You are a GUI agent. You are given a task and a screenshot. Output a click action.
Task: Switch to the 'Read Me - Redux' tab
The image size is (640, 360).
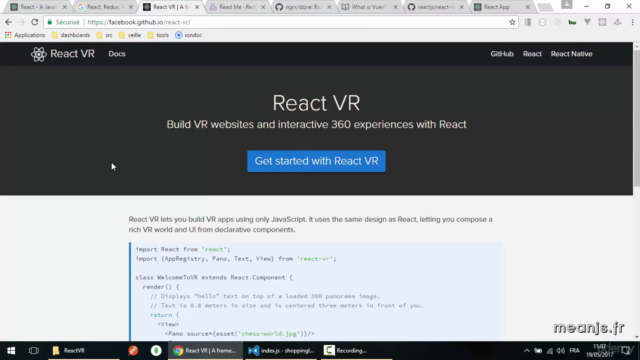(x=236, y=7)
